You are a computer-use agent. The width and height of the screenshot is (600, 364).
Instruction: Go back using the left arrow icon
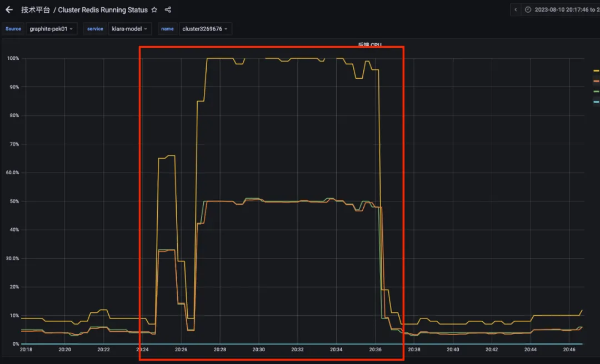(x=9, y=10)
